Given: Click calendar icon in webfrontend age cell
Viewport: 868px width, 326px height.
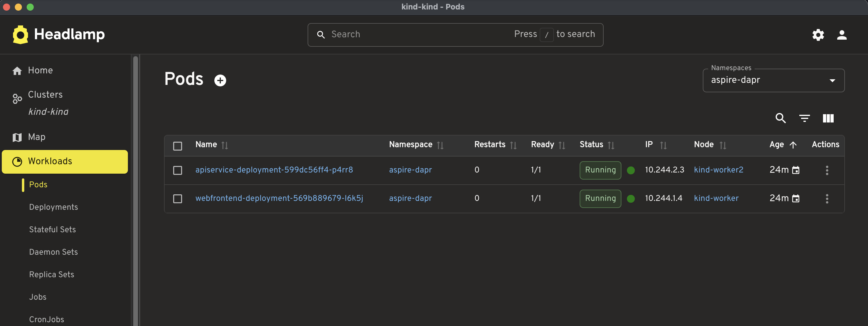Looking at the screenshot, I should coord(795,198).
